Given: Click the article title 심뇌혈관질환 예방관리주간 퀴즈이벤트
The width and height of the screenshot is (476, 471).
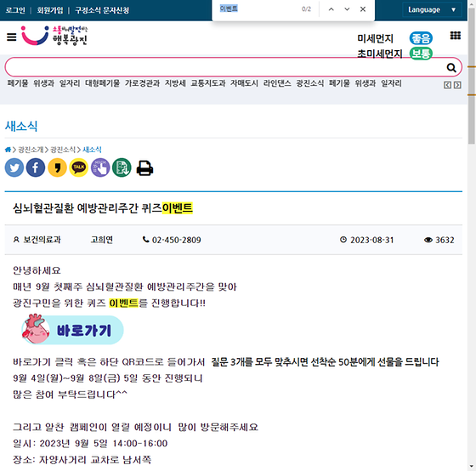Looking at the screenshot, I should click(103, 208).
